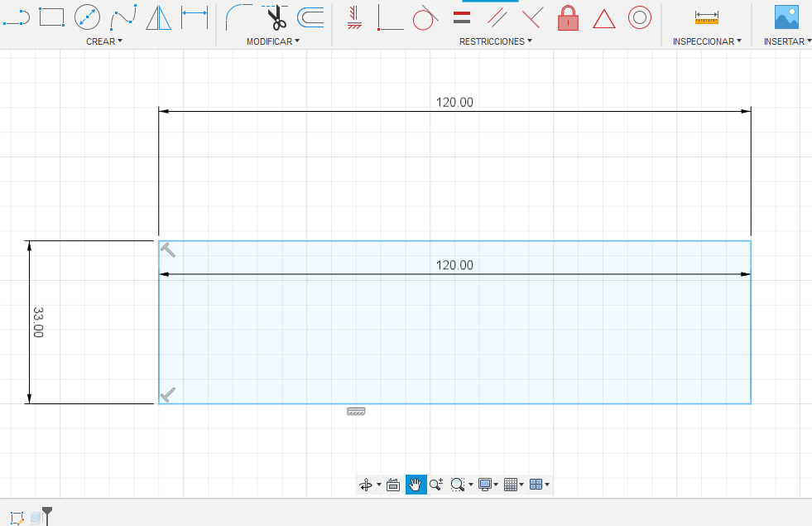Image resolution: width=812 pixels, height=526 pixels.
Task: Open the MODIFICAR dropdown menu
Action: [273, 41]
